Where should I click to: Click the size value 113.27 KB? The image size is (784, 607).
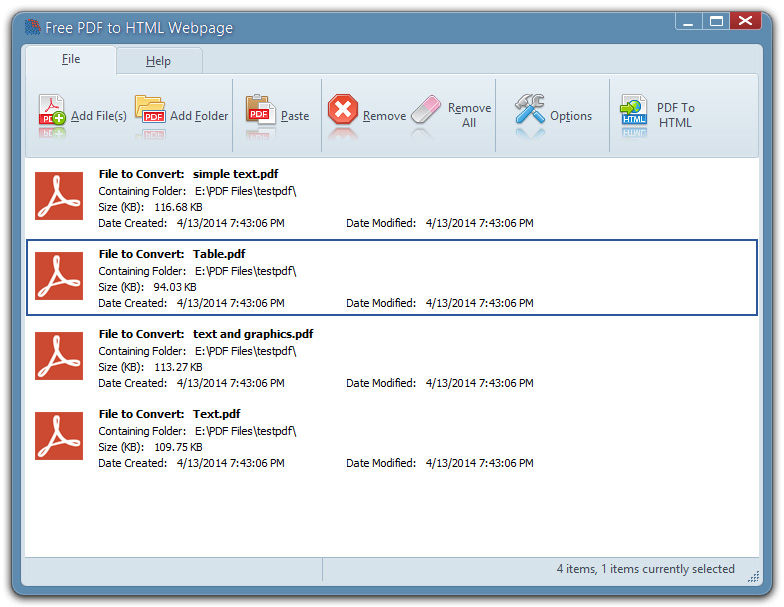pos(178,367)
